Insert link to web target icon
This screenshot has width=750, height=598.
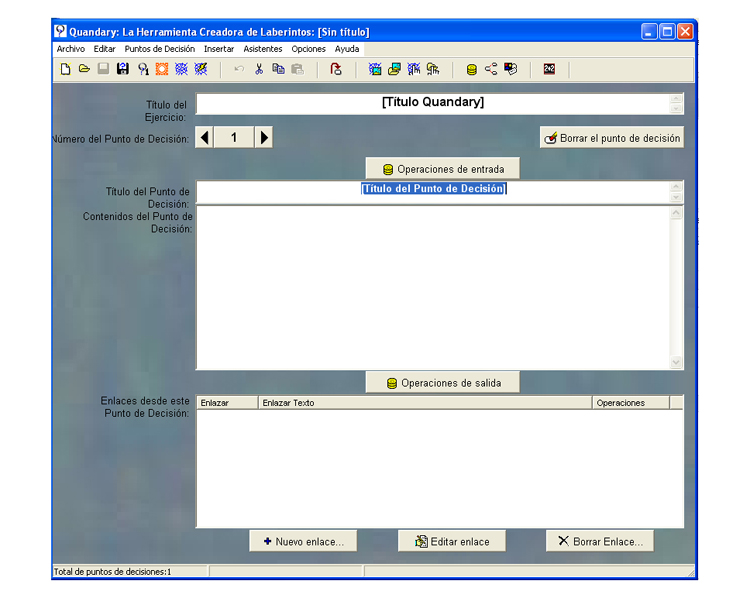[x=414, y=69]
